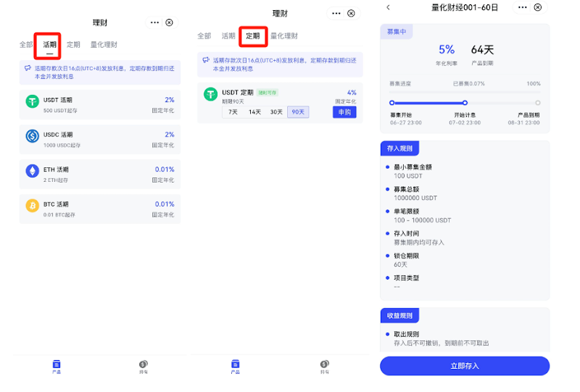
Task: Switch to the red-outlined 定期 tab
Action: coord(252,36)
